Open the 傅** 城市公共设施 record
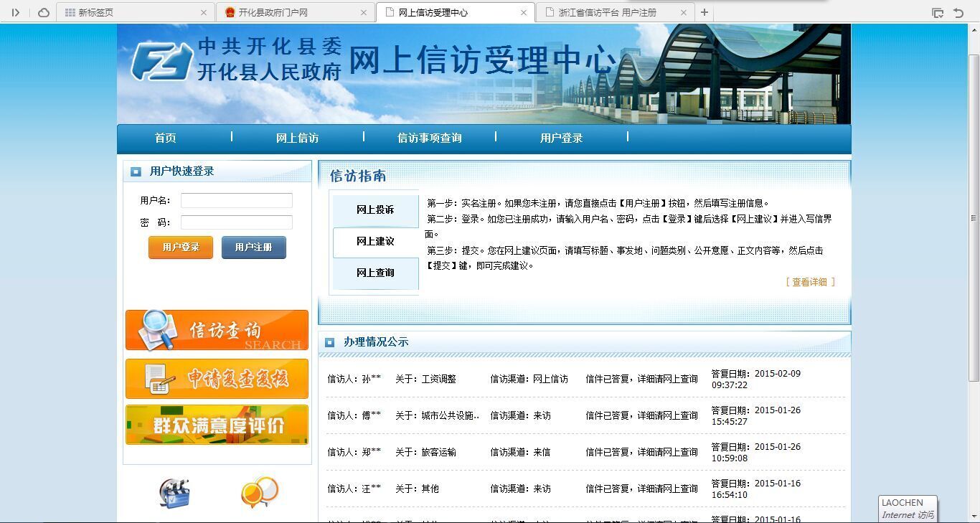 [585, 415]
